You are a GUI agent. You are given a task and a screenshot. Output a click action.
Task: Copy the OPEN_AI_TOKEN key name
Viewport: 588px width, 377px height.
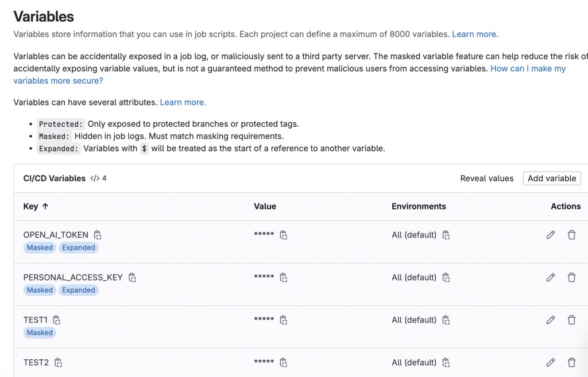98,235
